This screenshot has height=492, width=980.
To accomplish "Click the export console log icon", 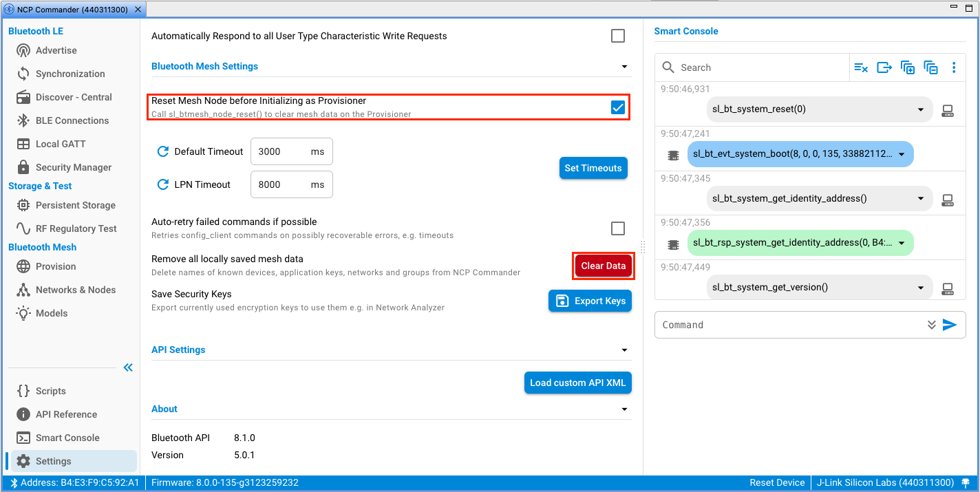I will tap(884, 67).
